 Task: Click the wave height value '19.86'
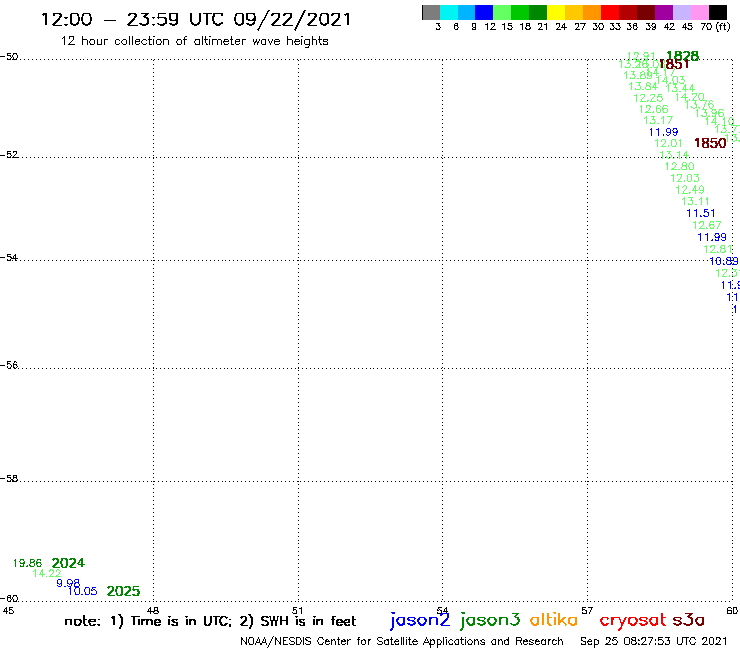pyautogui.click(x=27, y=563)
